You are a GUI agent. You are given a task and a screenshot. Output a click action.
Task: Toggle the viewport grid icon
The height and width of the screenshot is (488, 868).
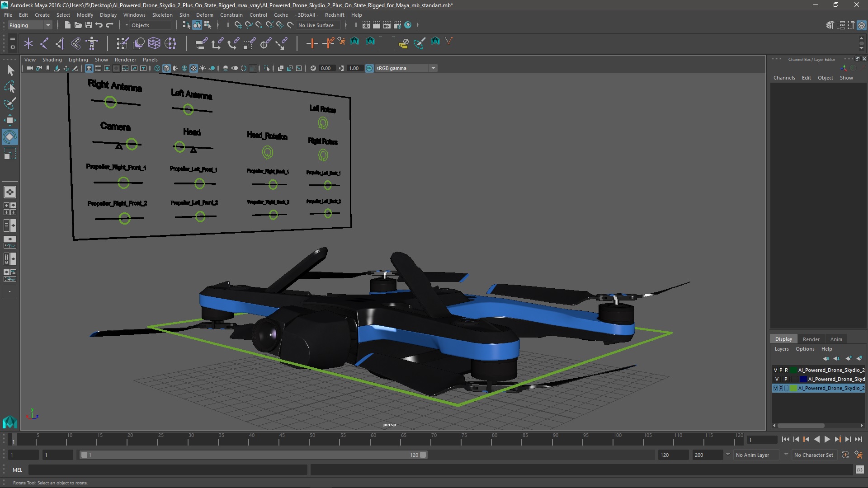pyautogui.click(x=89, y=68)
